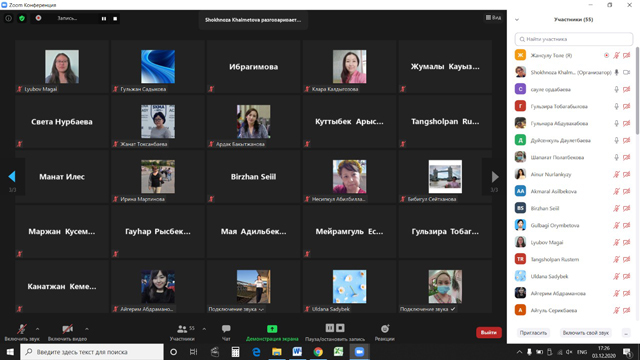Image resolution: width=640 pixels, height=360 pixels.
Task: Go to next gallery page arrow
Action: coord(495,176)
